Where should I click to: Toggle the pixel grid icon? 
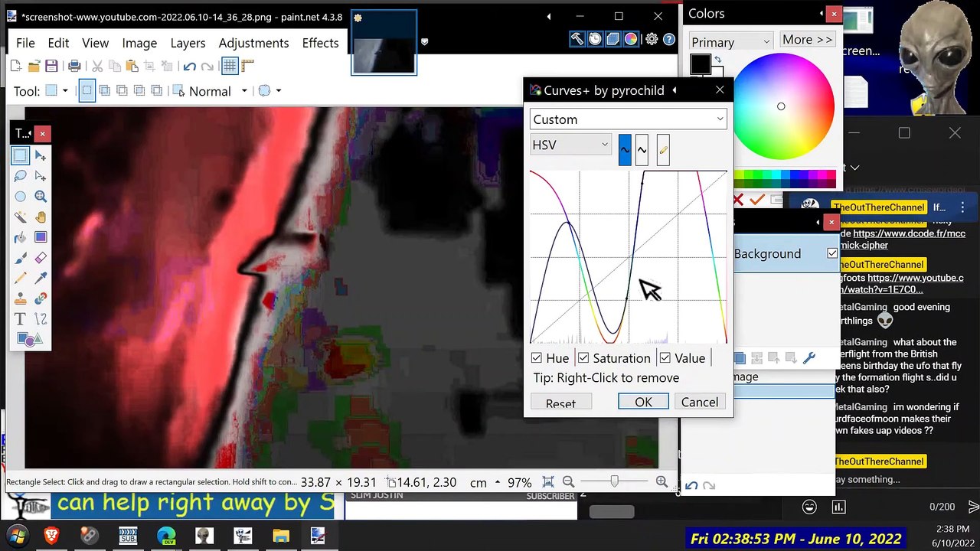[x=230, y=67]
